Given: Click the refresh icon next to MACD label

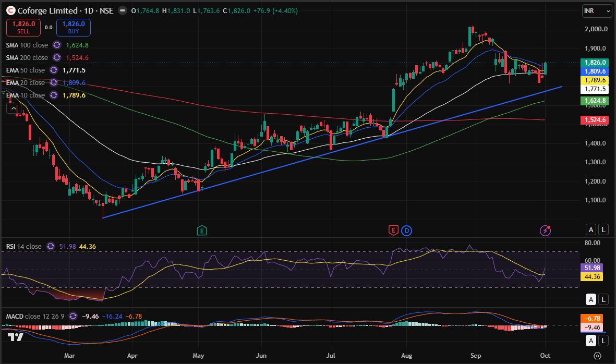Looking at the screenshot, I should pos(73,317).
